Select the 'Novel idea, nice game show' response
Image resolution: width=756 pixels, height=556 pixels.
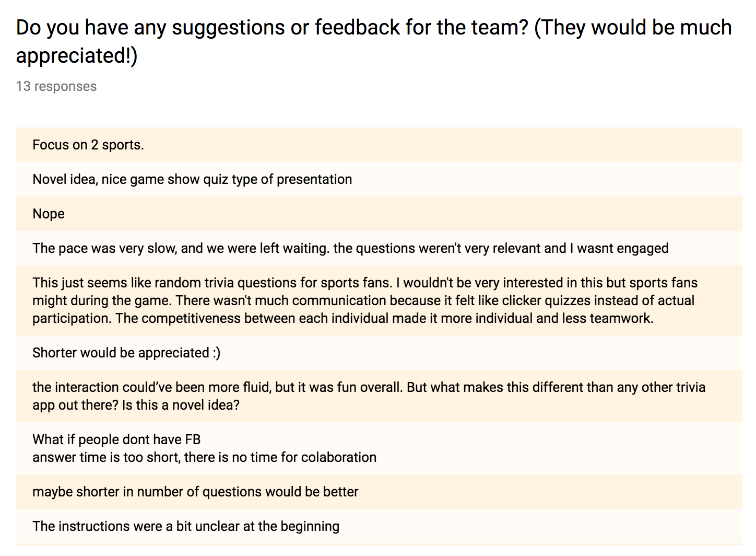point(379,179)
